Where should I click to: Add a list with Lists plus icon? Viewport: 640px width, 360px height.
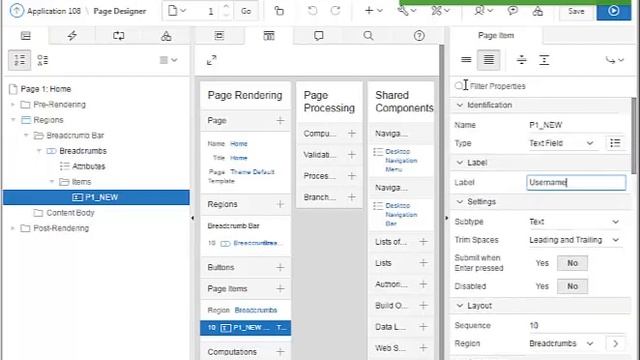[x=423, y=263]
